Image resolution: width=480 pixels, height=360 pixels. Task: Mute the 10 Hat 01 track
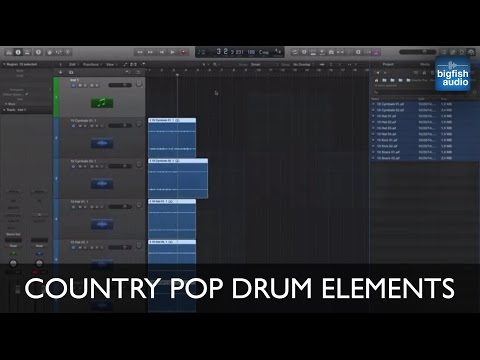tap(80, 207)
